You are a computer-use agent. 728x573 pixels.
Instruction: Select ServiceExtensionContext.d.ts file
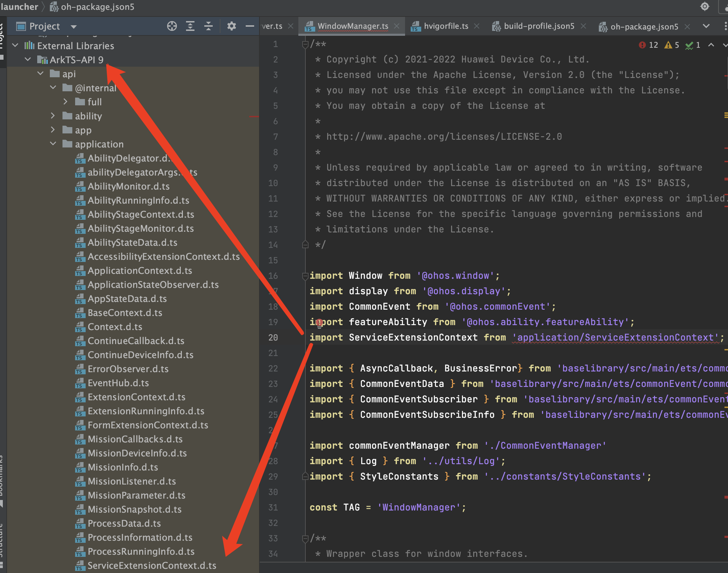click(x=152, y=566)
